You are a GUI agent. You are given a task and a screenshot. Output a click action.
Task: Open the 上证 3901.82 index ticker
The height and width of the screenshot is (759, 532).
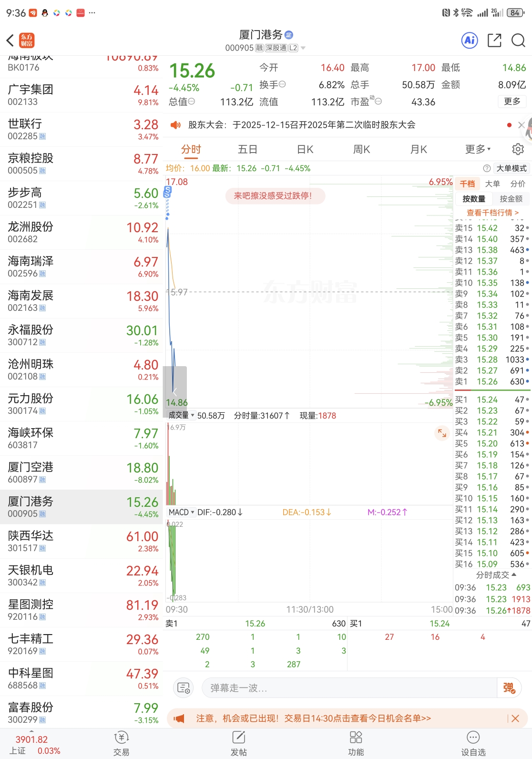pyautogui.click(x=35, y=745)
